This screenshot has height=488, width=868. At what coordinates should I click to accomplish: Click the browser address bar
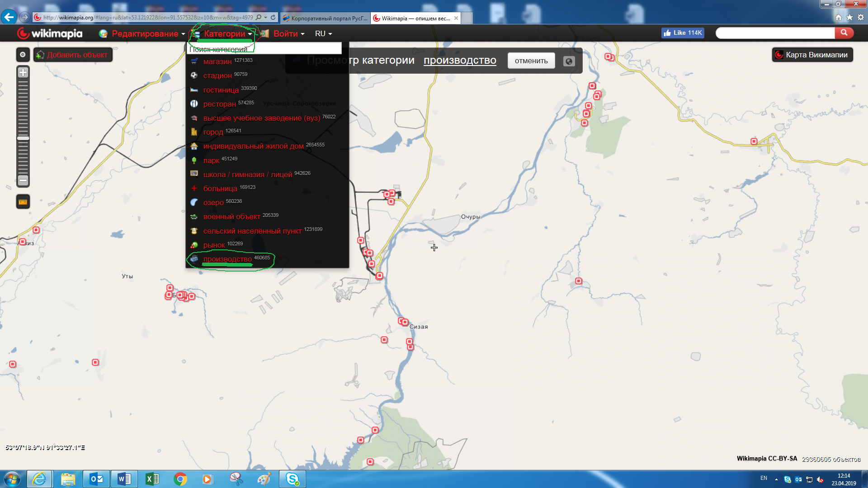148,18
